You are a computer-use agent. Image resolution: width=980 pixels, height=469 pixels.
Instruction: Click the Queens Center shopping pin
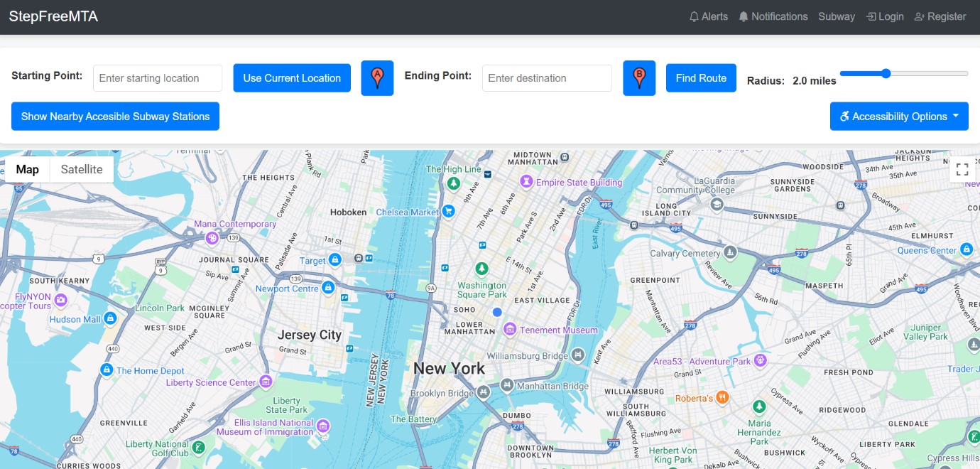point(967,249)
